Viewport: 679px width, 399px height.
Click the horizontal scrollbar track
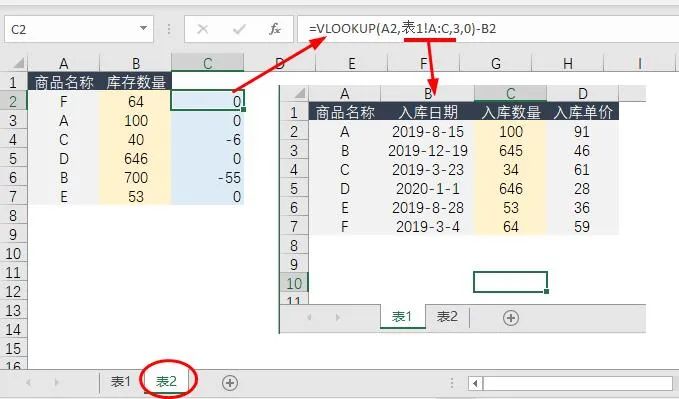click(x=578, y=383)
